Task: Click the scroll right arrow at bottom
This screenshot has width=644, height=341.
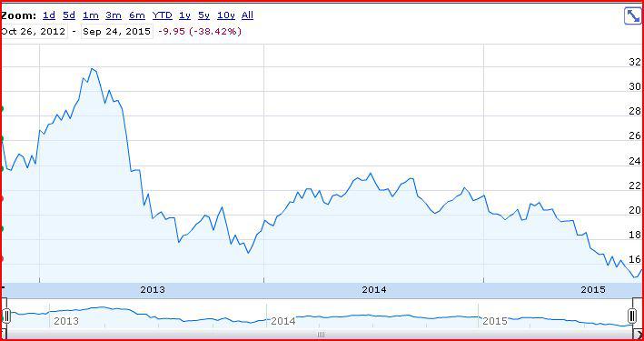Action: click(639, 335)
